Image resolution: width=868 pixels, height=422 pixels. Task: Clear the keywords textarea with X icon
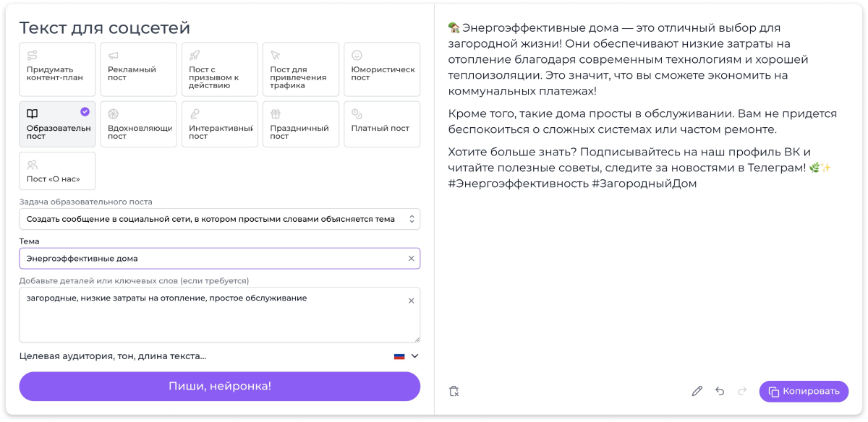[x=412, y=301]
